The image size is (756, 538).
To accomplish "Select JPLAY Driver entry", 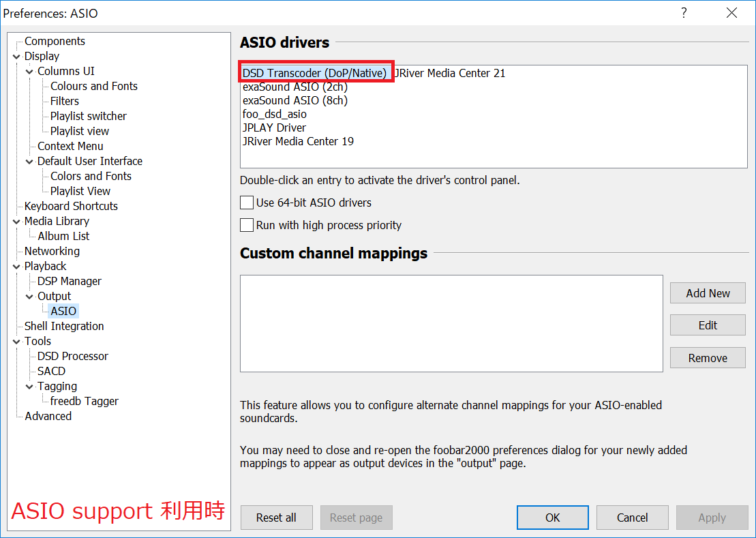I will tap(274, 128).
